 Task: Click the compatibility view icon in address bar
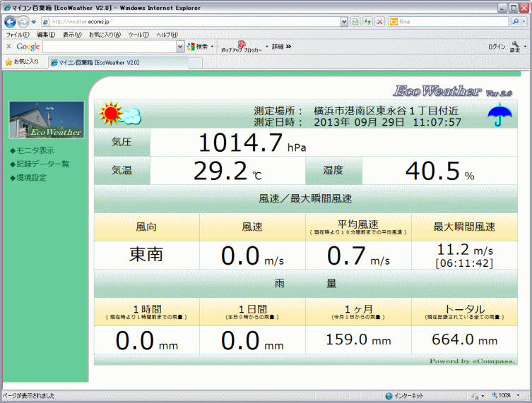tap(355, 21)
